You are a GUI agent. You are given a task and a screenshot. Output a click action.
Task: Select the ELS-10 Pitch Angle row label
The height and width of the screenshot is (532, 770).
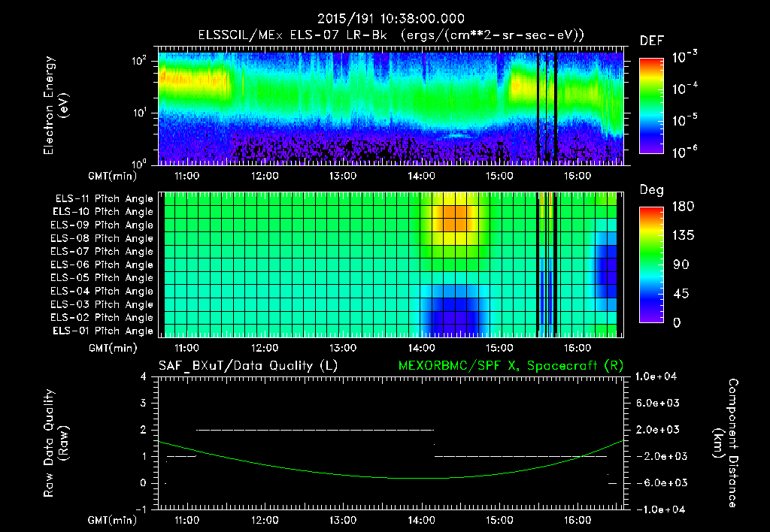(103, 212)
